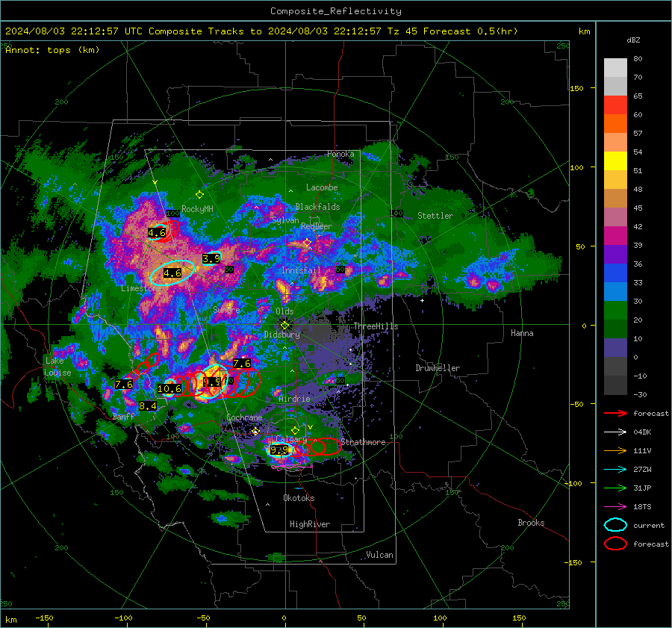Click the Drumheller city label
The image size is (672, 628).
438,368
